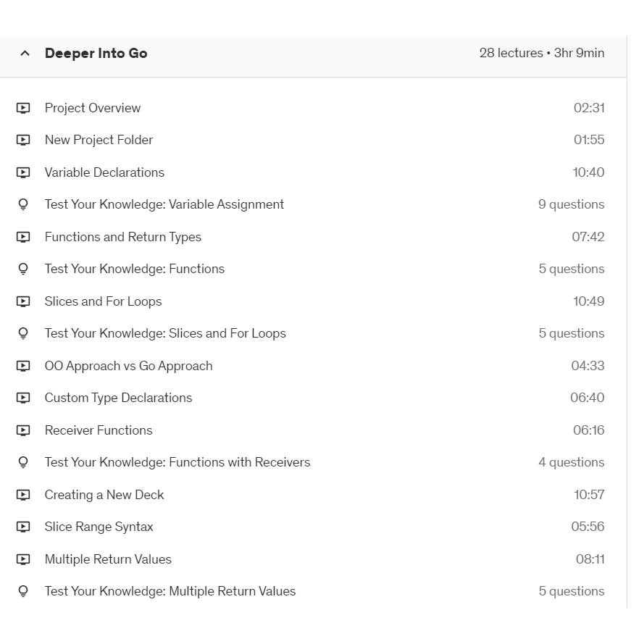The width and height of the screenshot is (644, 644).
Task: Click the 28 lectures duration summary
Action: pyautogui.click(x=541, y=54)
